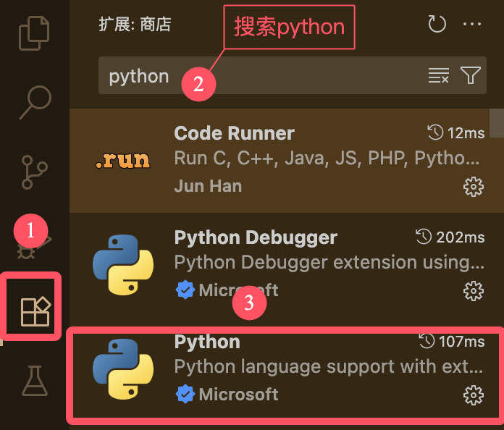Screen dimensions: 504x430
Task: Select the Python extension title
Action: 207,342
